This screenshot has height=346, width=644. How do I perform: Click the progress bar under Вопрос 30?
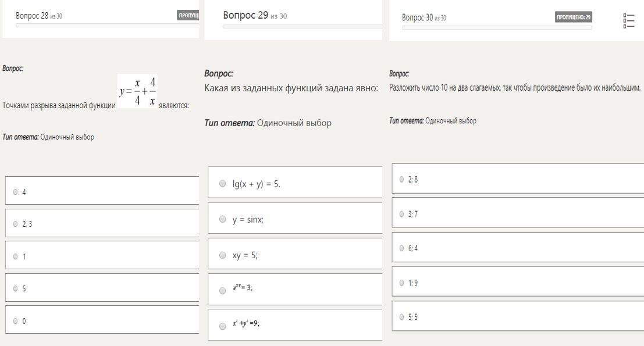tap(497, 28)
